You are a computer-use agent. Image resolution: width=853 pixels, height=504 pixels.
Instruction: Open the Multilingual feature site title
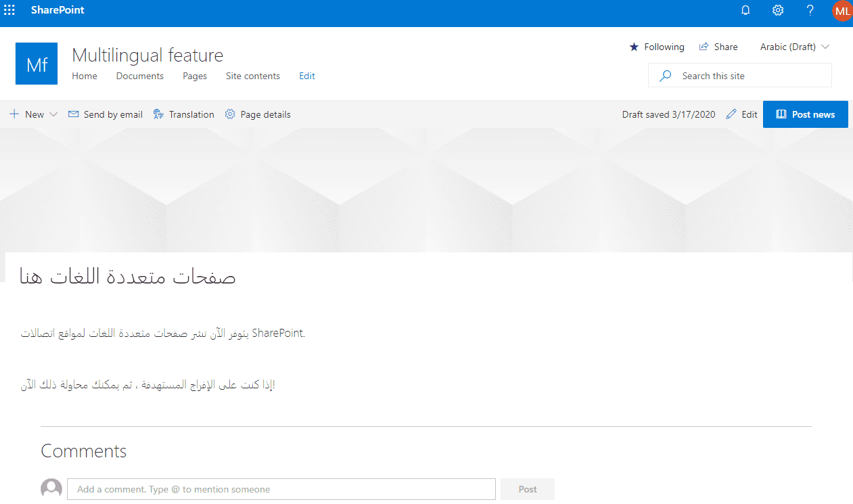tap(147, 55)
